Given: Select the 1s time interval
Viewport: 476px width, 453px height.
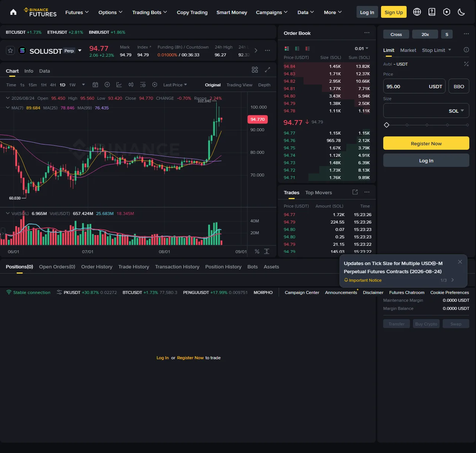Looking at the screenshot, I should (22, 85).
